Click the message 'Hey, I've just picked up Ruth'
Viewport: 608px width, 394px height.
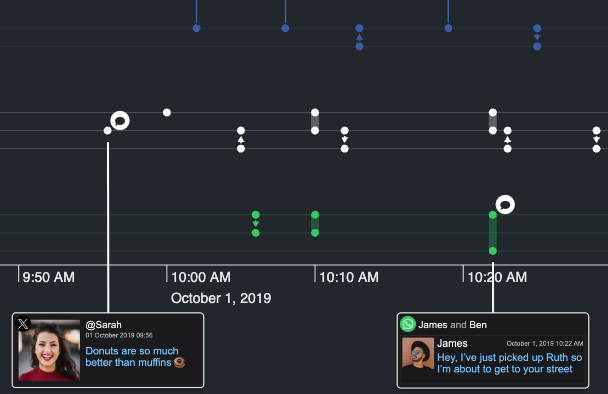510,363
